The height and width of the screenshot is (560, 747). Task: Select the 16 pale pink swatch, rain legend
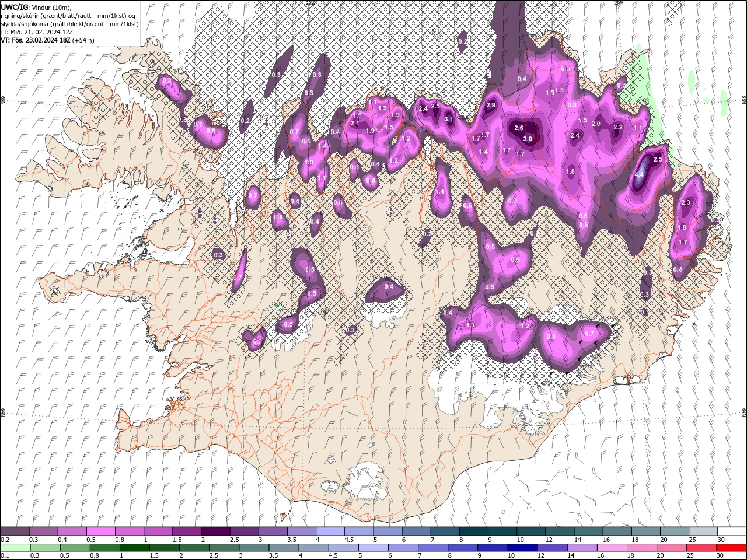(x=612, y=548)
